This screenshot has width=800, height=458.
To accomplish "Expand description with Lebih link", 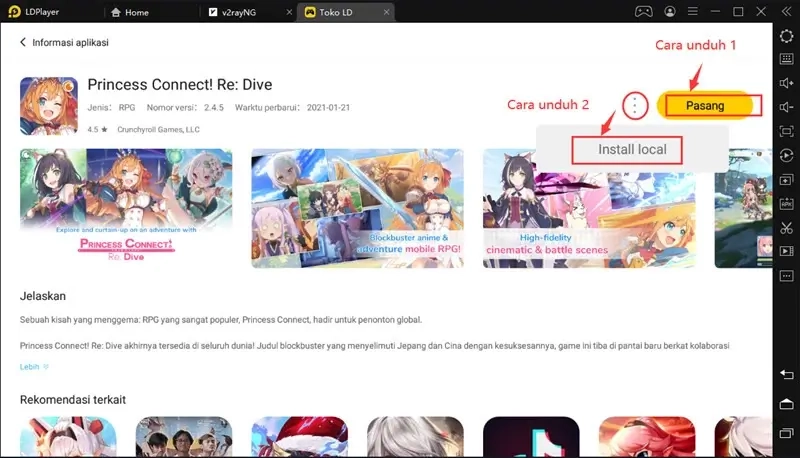I will pyautogui.click(x=34, y=367).
